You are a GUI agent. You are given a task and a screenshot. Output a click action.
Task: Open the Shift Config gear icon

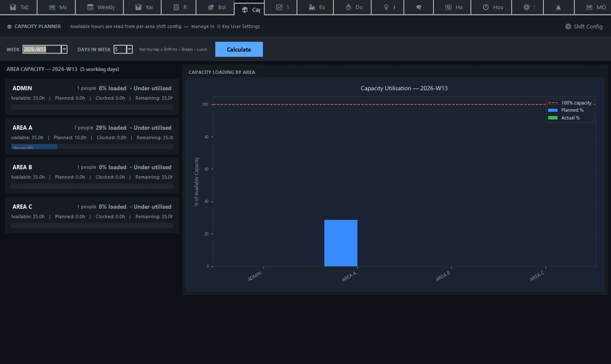coord(568,27)
